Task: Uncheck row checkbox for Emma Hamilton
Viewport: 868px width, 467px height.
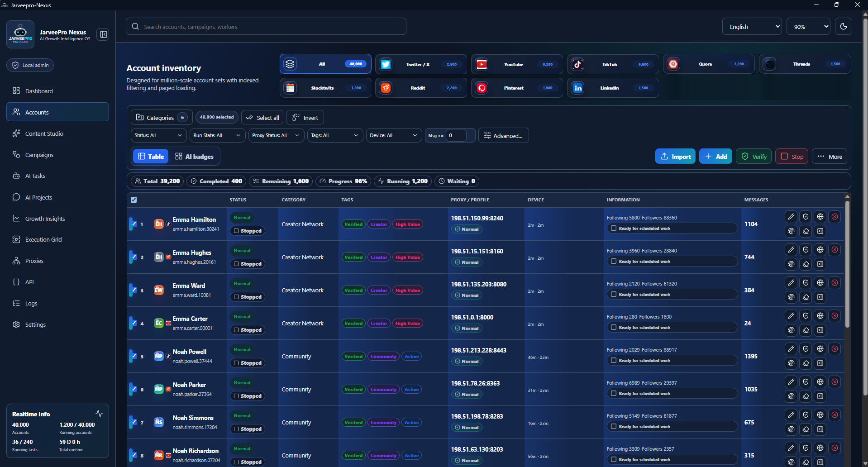Action: click(134, 224)
